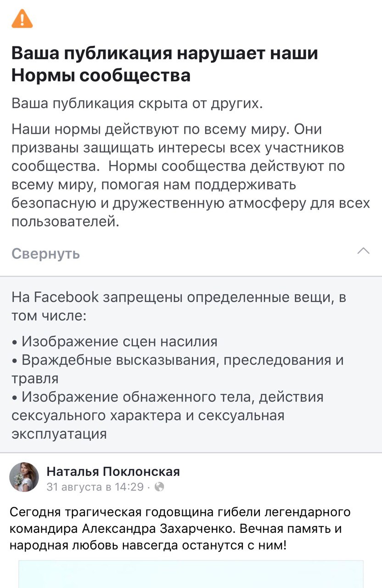Viewport: 382px width, 588px height.
Task: Click the globe public audience icon
Action: [159, 487]
